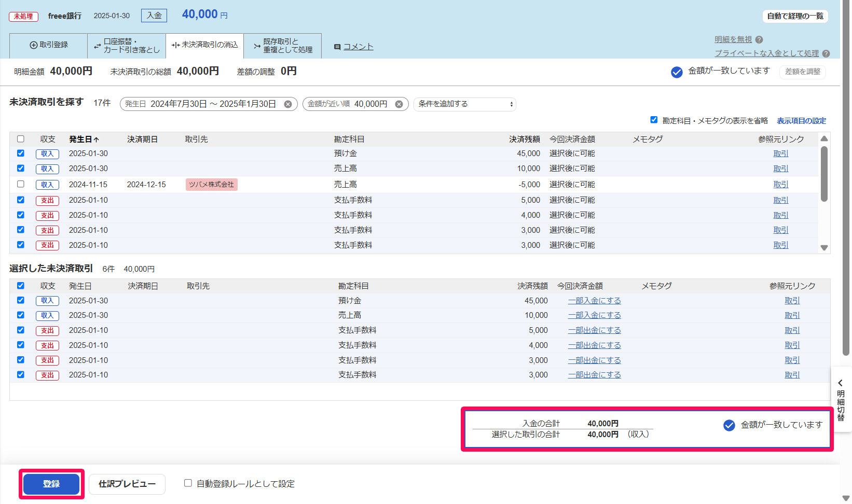Image resolution: width=852 pixels, height=504 pixels.
Task: Uncheck selected 支払手数料 5,000 row
Action: click(x=21, y=330)
